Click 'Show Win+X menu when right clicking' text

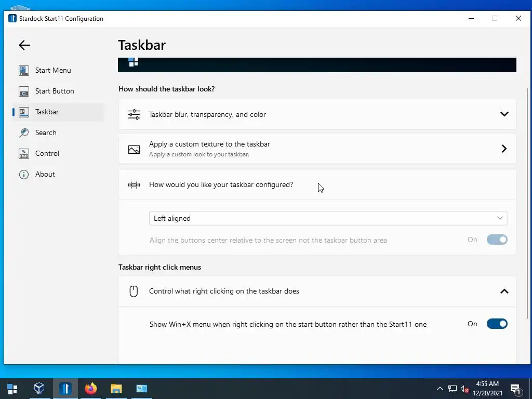(x=288, y=324)
